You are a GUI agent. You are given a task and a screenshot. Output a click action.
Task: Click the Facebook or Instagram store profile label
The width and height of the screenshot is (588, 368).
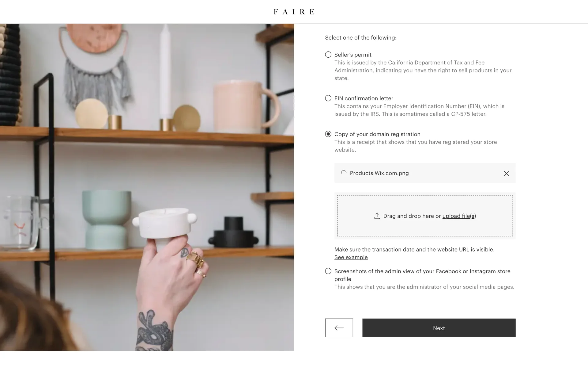point(422,275)
